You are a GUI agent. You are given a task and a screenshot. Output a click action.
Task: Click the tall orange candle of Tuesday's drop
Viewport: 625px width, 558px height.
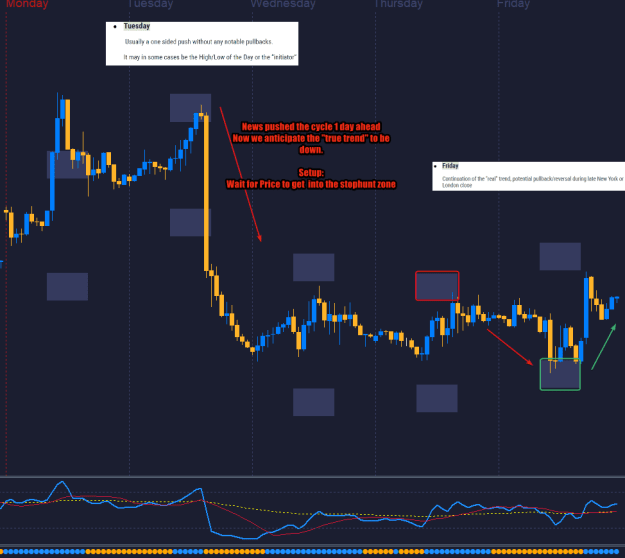(x=206, y=193)
